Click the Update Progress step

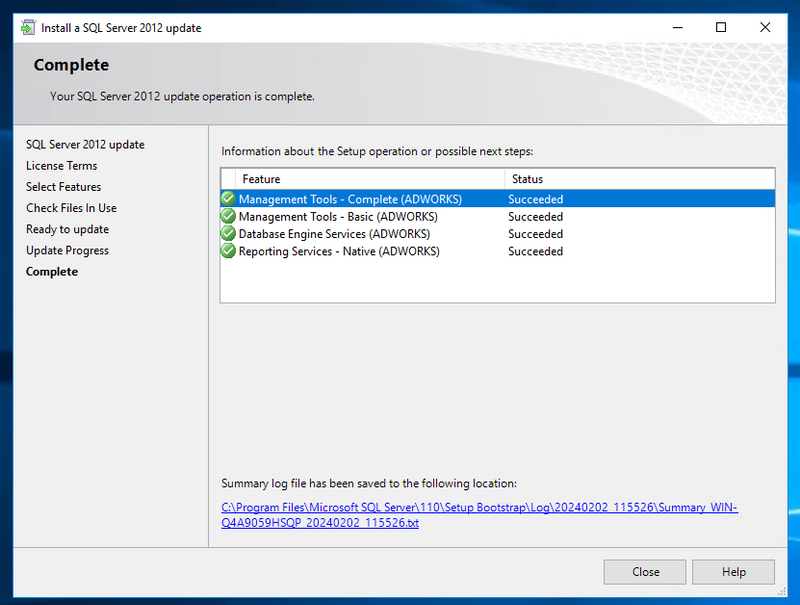click(x=67, y=250)
